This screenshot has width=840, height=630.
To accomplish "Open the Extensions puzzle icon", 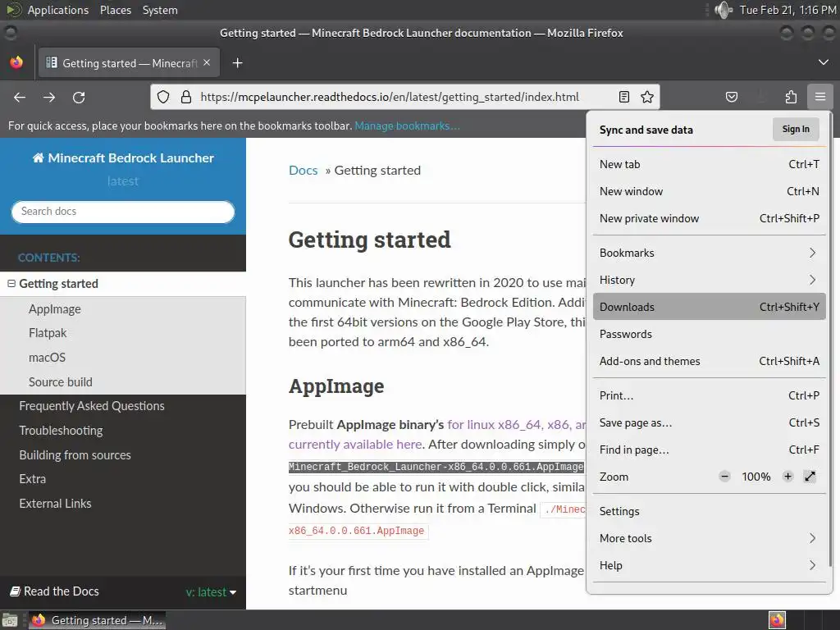I will (x=791, y=97).
